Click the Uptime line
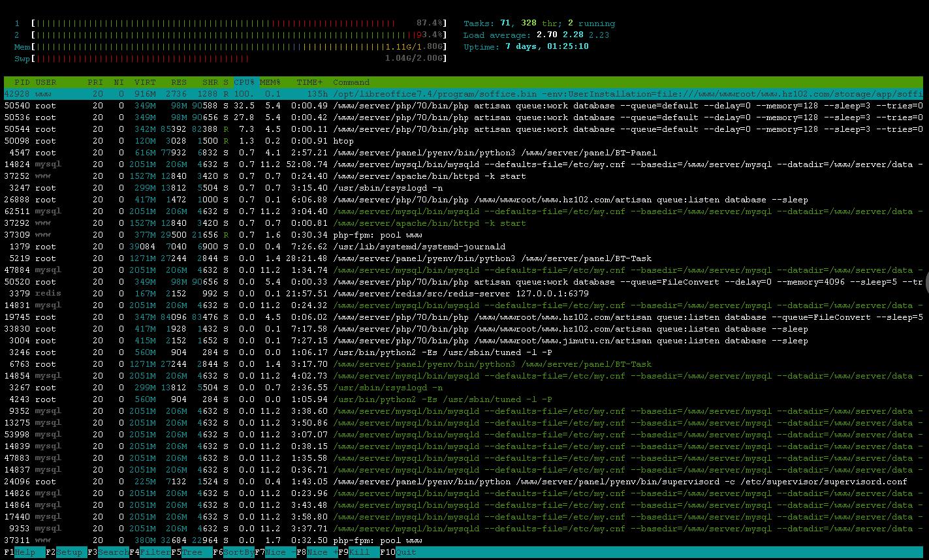The height and width of the screenshot is (560, 929). click(526, 47)
